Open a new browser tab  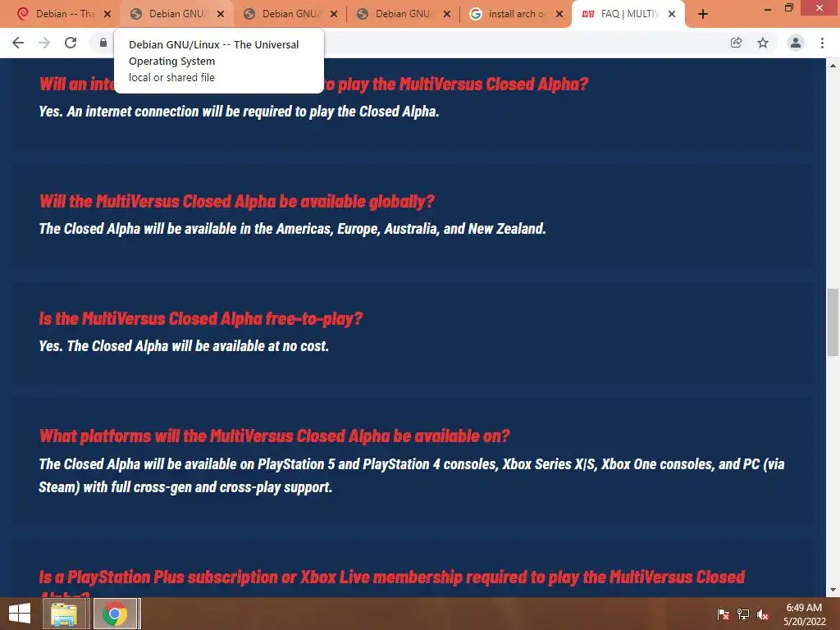coord(703,14)
